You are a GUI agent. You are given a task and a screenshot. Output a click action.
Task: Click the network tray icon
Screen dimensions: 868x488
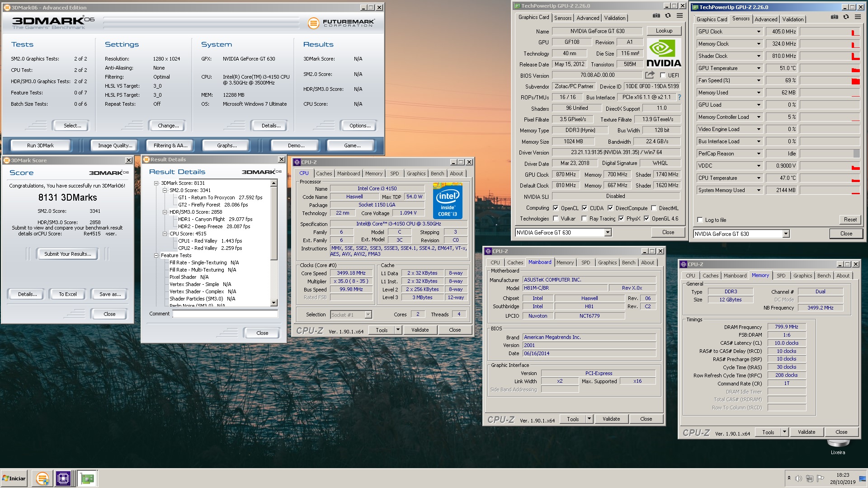tap(809, 478)
